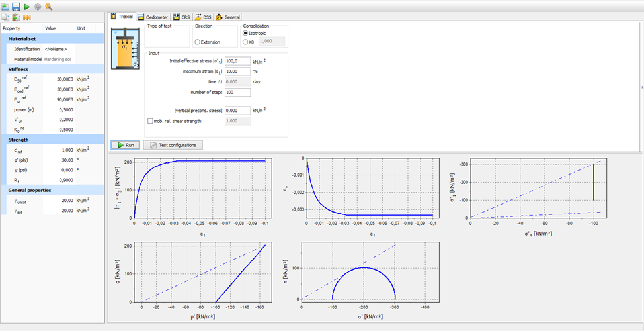Select Isotropic consolidation option
The width and height of the screenshot is (644, 331).
pyautogui.click(x=246, y=32)
